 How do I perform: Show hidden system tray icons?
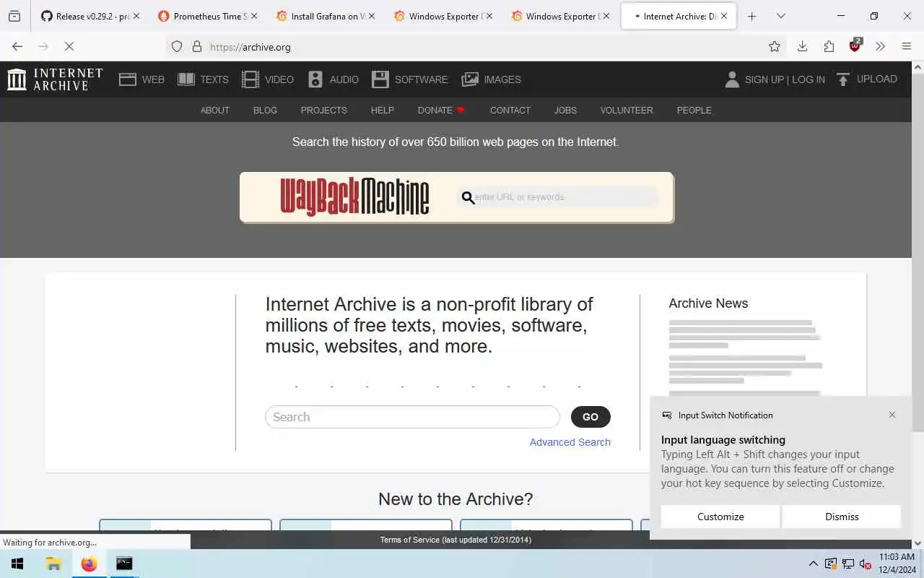(813, 564)
